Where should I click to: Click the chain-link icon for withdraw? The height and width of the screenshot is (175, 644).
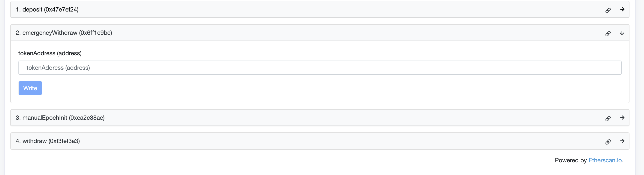[608, 142]
